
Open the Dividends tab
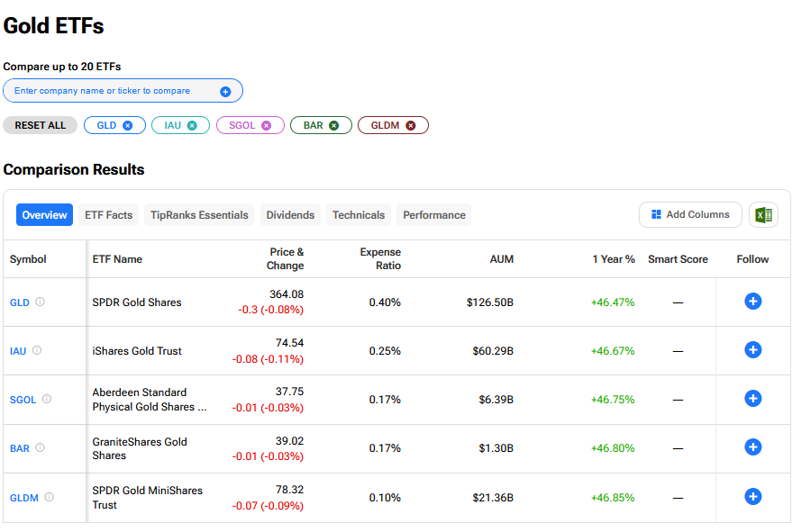[x=290, y=215]
